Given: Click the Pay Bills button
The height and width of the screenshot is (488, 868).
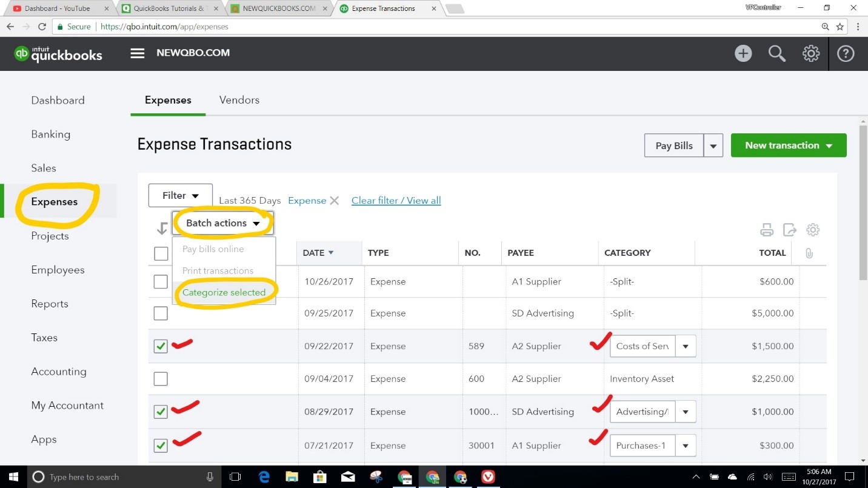Looking at the screenshot, I should tap(673, 145).
